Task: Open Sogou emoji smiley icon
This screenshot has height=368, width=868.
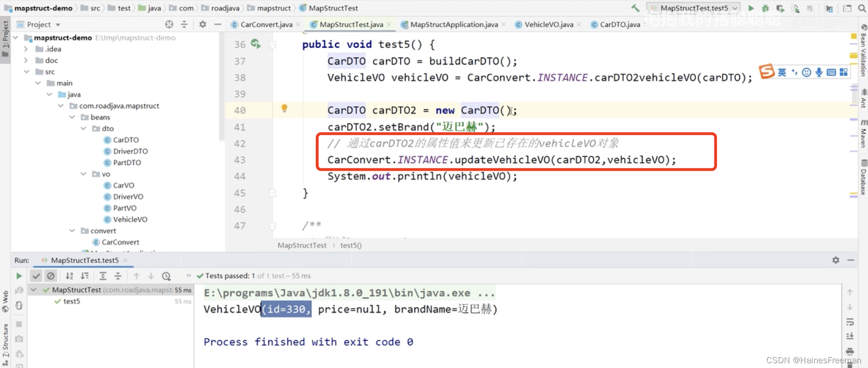Action: pyautogui.click(x=806, y=72)
